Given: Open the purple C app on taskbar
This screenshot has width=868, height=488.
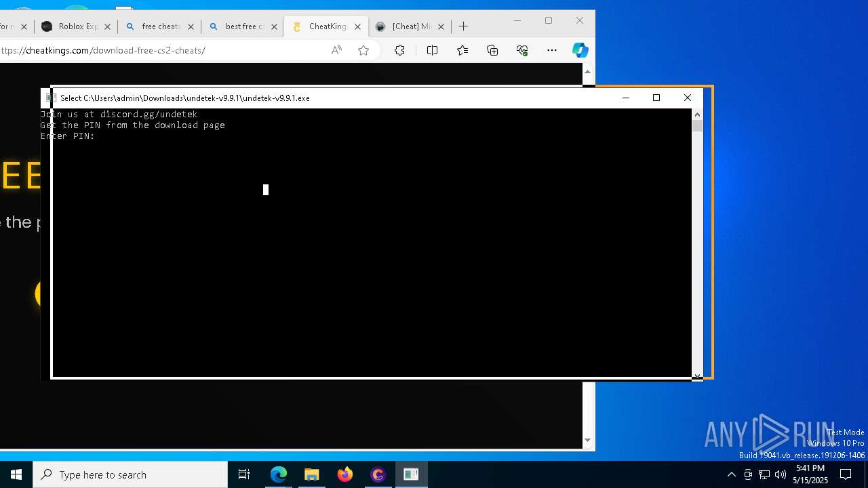Looking at the screenshot, I should [x=378, y=474].
